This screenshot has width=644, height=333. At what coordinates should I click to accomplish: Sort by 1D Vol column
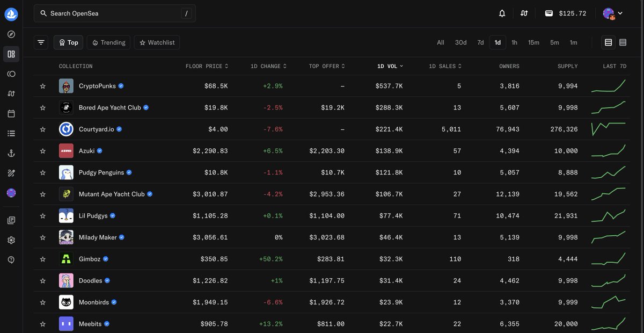(390, 66)
